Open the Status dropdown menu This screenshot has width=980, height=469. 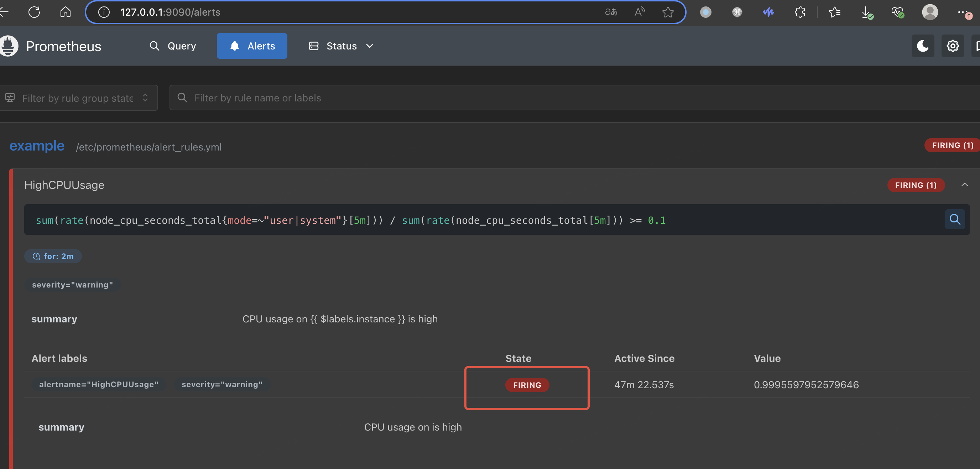[x=341, y=46]
